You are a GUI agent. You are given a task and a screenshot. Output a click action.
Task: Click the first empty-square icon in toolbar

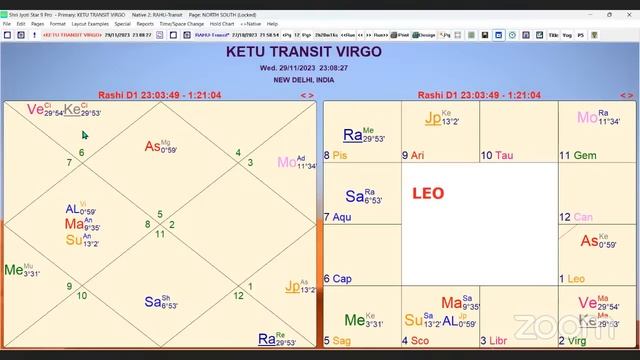(x=7, y=35)
